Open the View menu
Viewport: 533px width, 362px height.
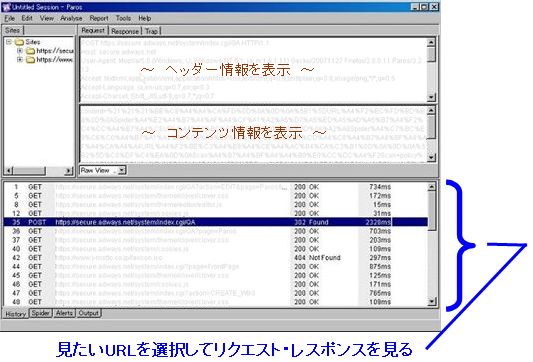pyautogui.click(x=47, y=18)
